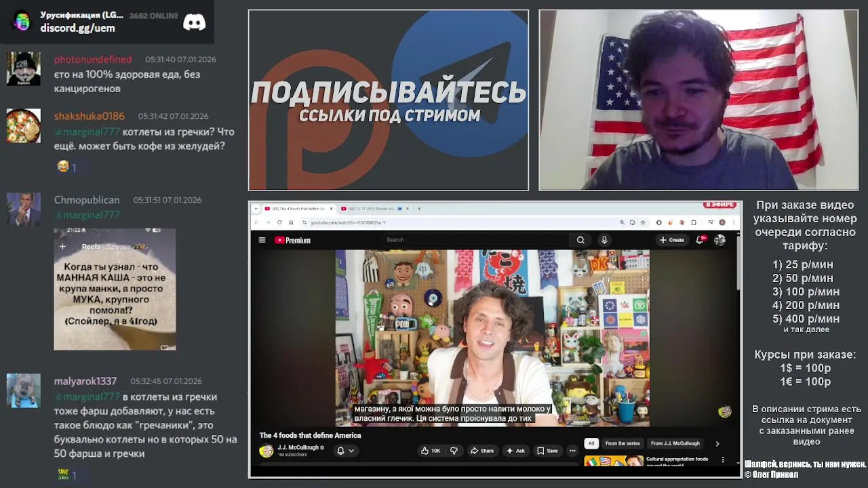Click the video title 'The 4 foods that define America'
The height and width of the screenshot is (488, 868).
click(310, 435)
